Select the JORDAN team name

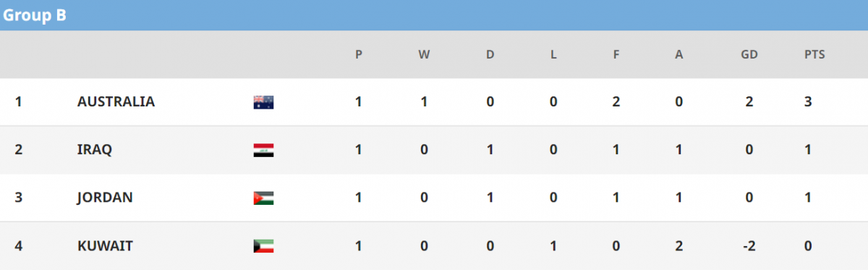105,198
